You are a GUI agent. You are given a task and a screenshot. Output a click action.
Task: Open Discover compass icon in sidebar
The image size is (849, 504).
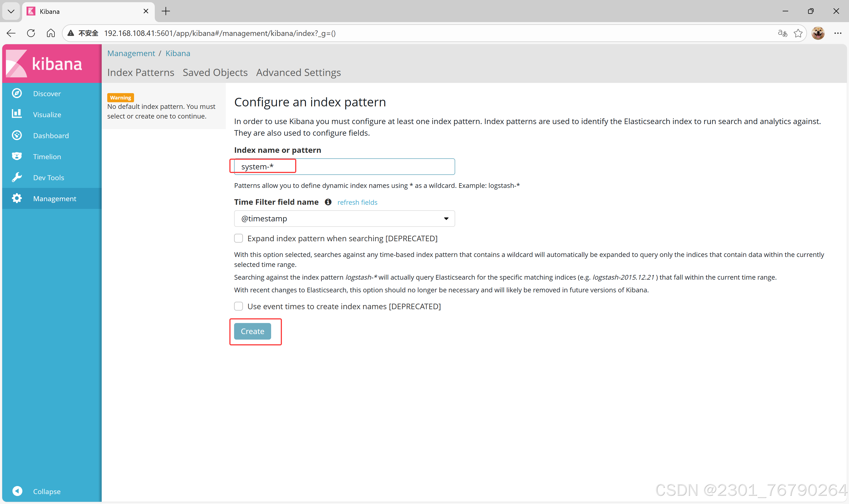(17, 93)
